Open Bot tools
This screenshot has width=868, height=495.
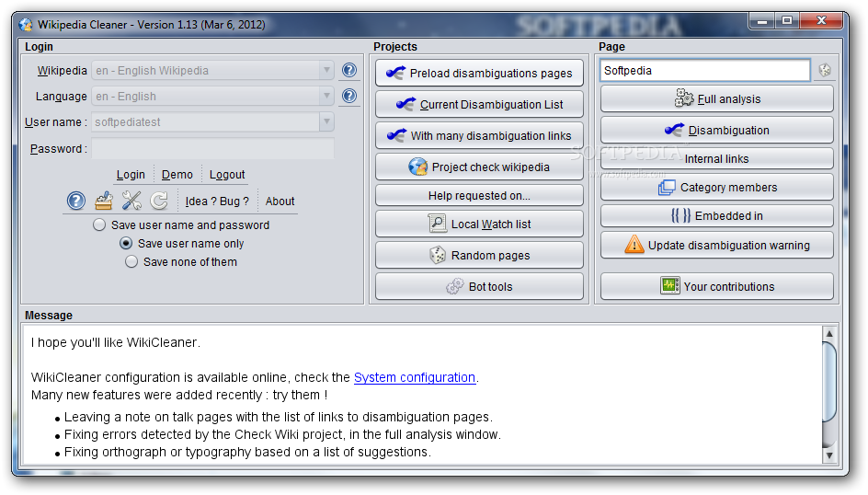[479, 286]
